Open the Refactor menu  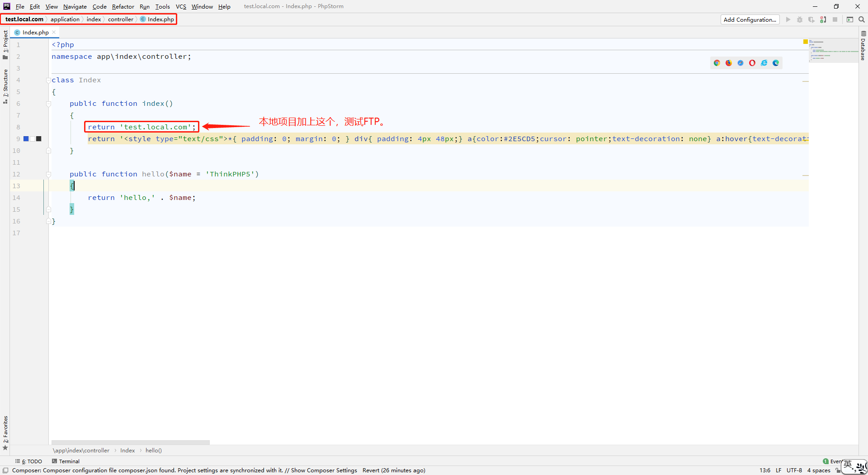(123, 6)
